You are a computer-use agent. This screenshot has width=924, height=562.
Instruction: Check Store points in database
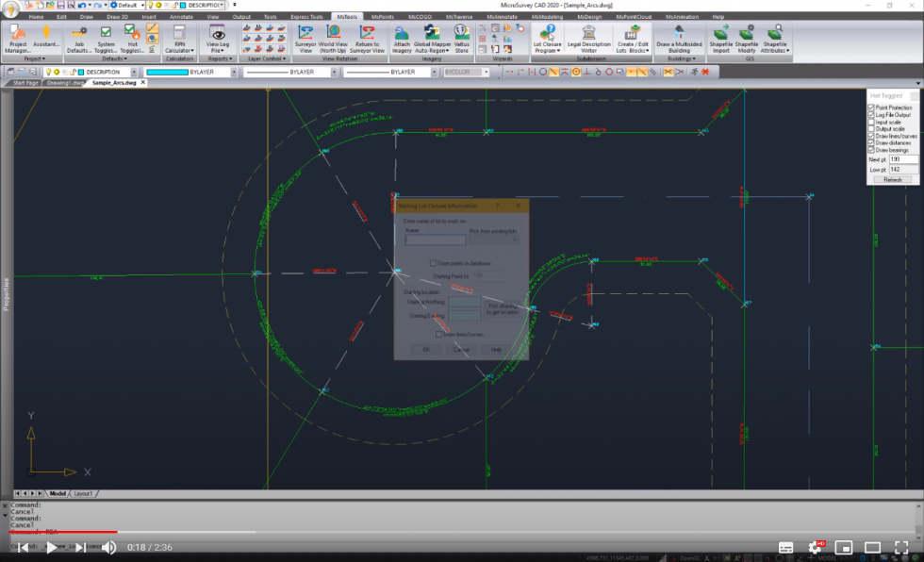pyautogui.click(x=433, y=263)
